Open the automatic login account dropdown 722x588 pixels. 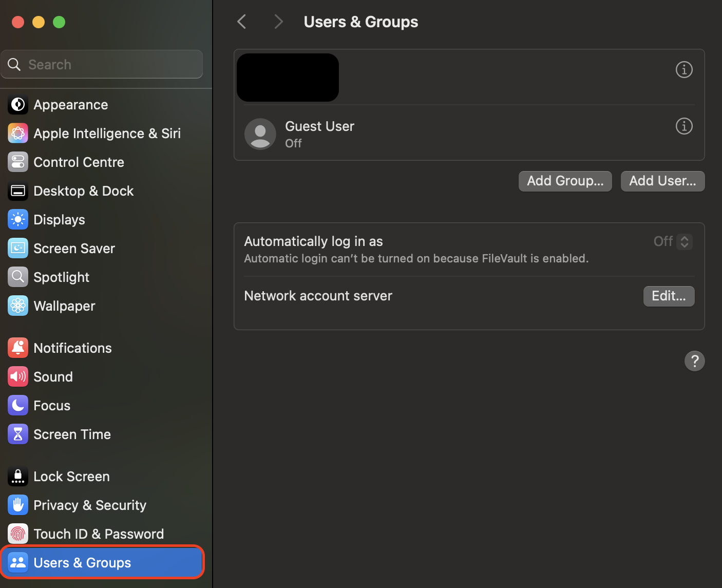[683, 241]
